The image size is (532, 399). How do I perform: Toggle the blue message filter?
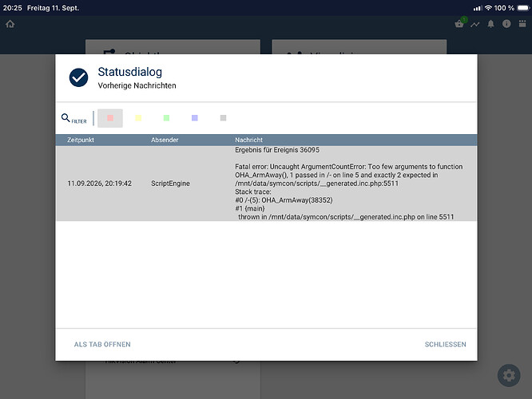[x=195, y=118]
